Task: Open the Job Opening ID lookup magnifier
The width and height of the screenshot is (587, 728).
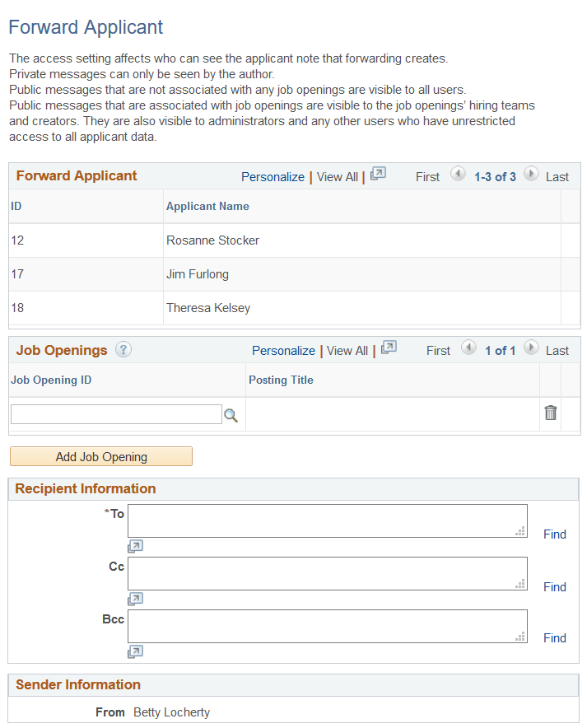Action: click(231, 415)
